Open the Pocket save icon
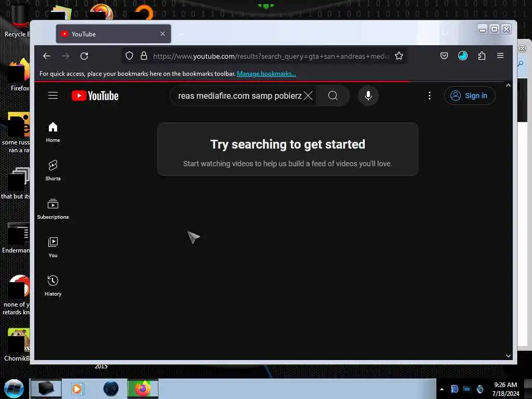This screenshot has width=532, height=399. 444,56
